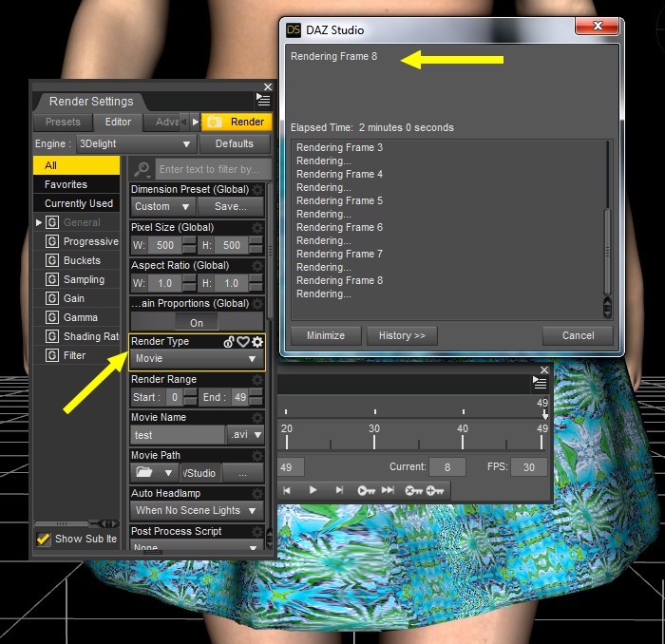The height and width of the screenshot is (644, 665).
Task: Browse Movie Path with the ... button
Action: click(243, 473)
